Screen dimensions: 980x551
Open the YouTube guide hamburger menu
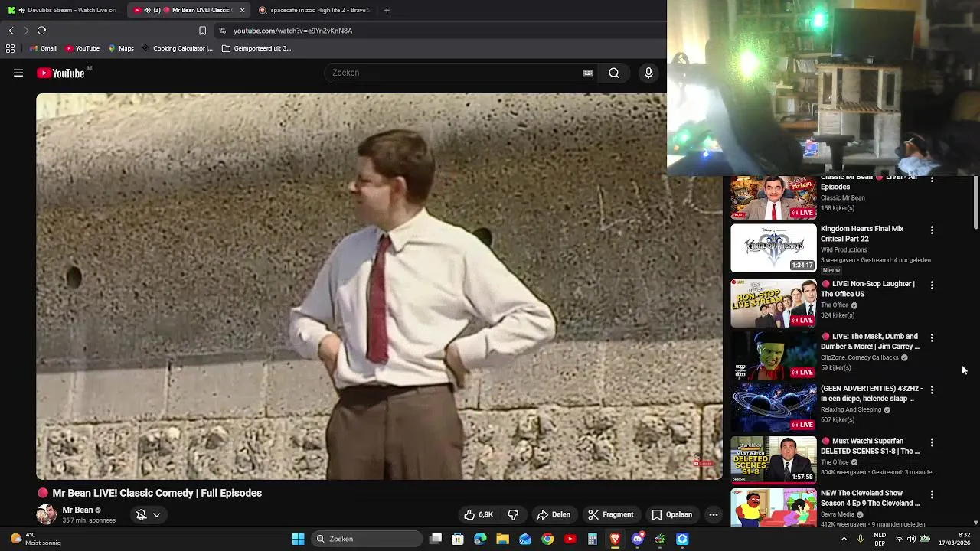pos(18,73)
